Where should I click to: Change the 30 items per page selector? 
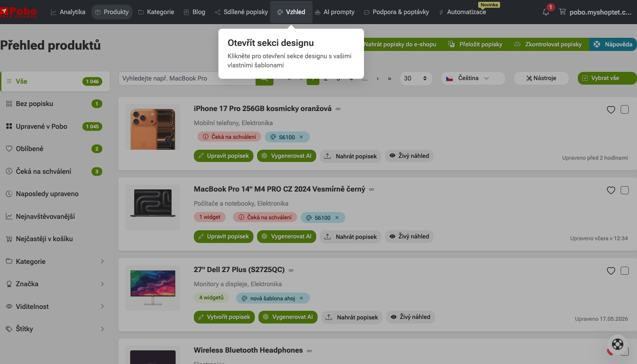coord(416,78)
